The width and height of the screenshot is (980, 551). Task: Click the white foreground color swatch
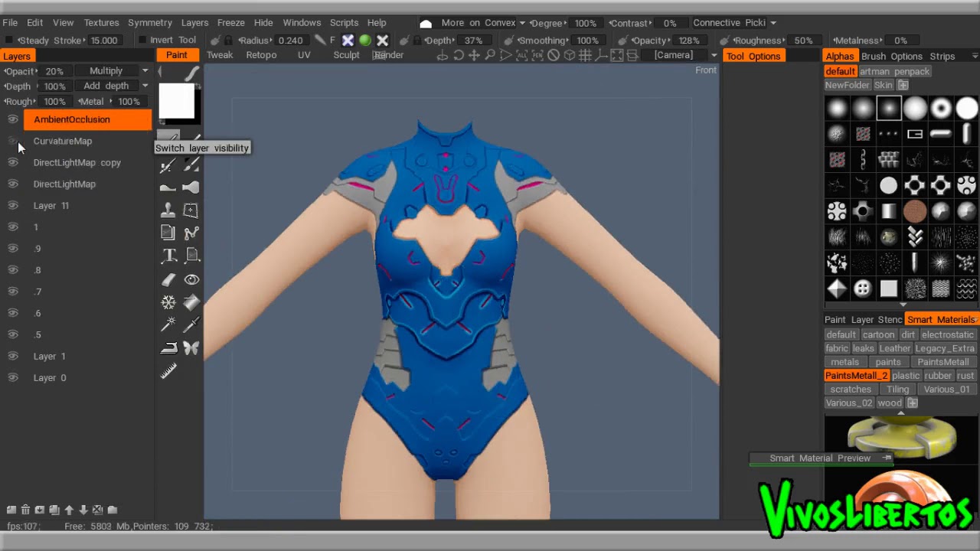coord(177,101)
